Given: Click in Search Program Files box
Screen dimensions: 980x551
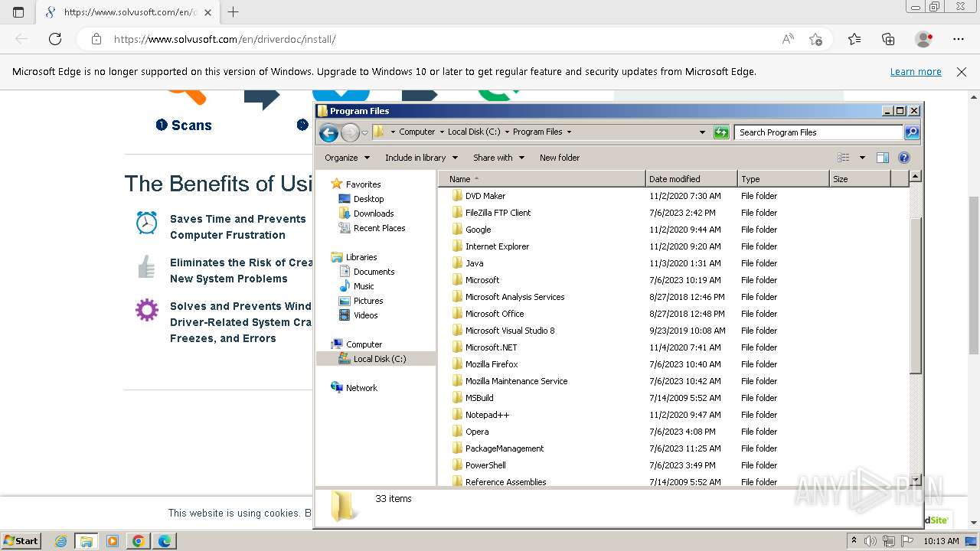Looking at the screenshot, I should click(x=818, y=132).
